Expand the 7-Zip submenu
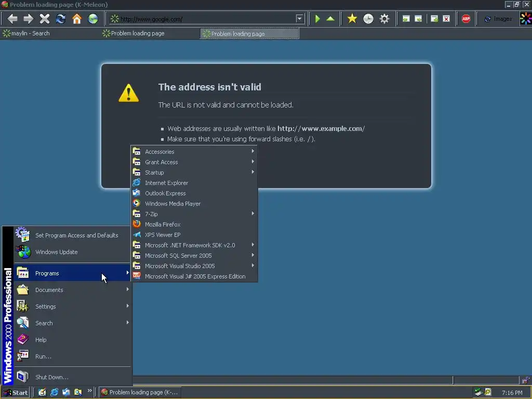Screen dimensions: 532x399 (194, 214)
